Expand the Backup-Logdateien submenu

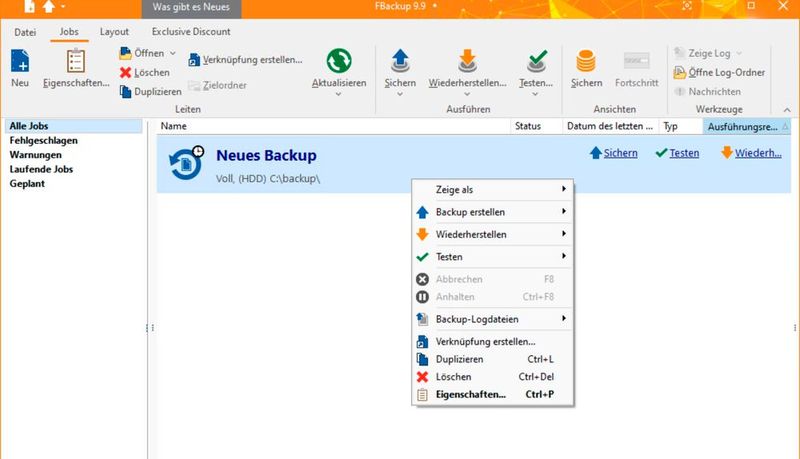pyautogui.click(x=493, y=319)
